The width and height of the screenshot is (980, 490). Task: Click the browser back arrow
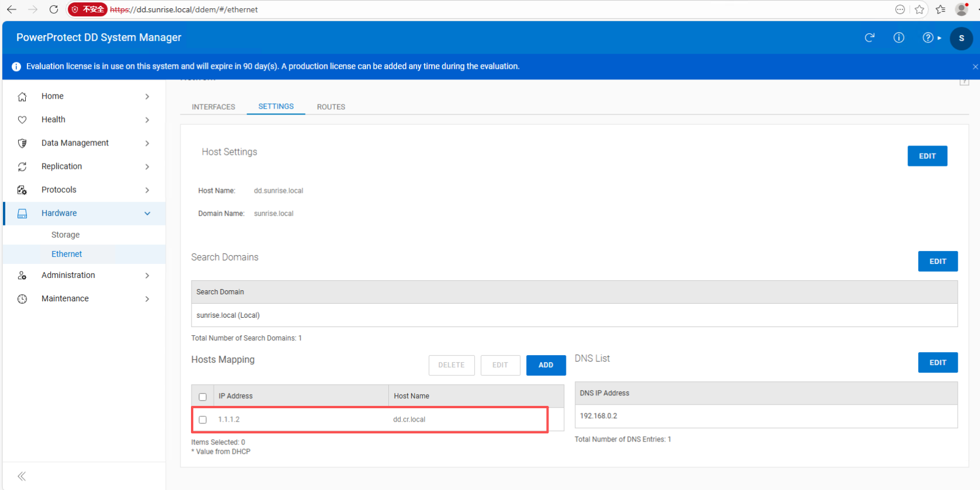coord(12,9)
